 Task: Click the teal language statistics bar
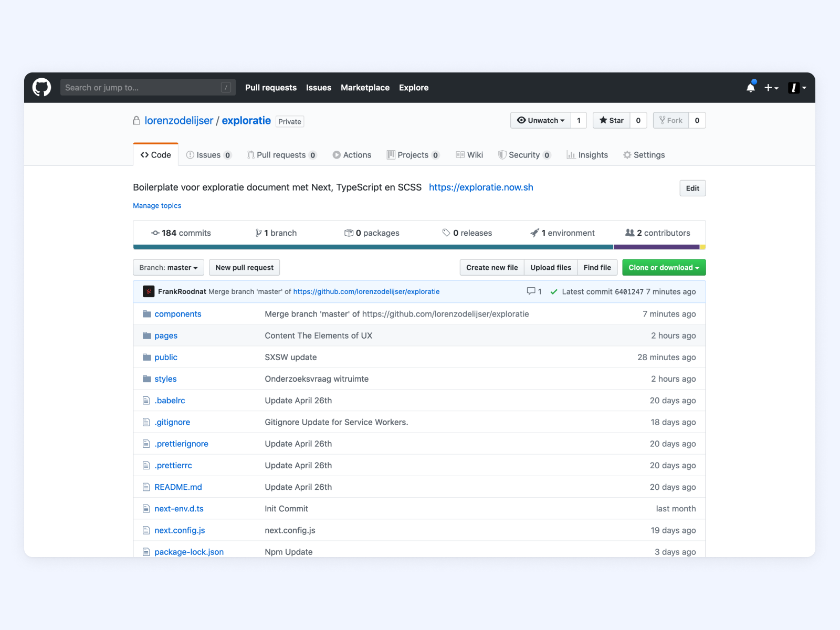(x=367, y=247)
